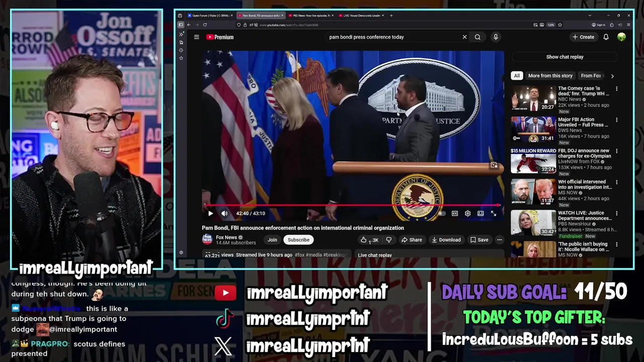This screenshot has height=362, width=644.
Task: Open options for Major FBI Action video
Action: coord(616,120)
